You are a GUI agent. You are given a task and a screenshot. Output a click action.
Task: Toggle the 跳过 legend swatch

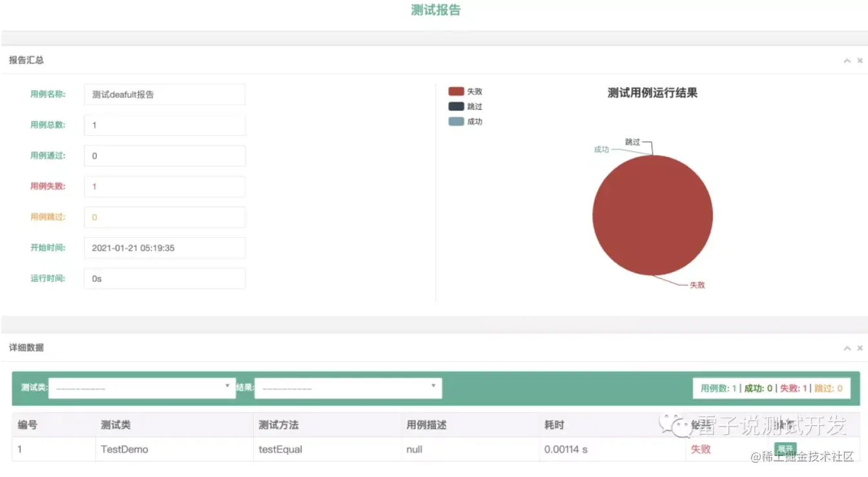[456, 107]
